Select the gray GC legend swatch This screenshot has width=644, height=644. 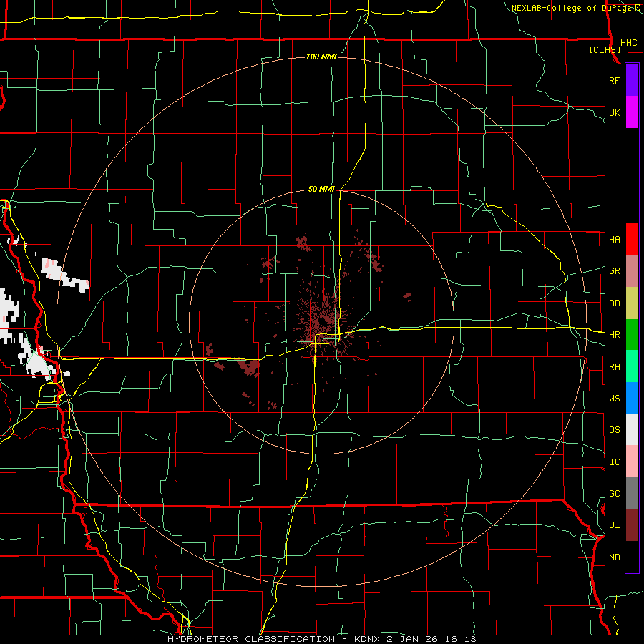click(632, 493)
